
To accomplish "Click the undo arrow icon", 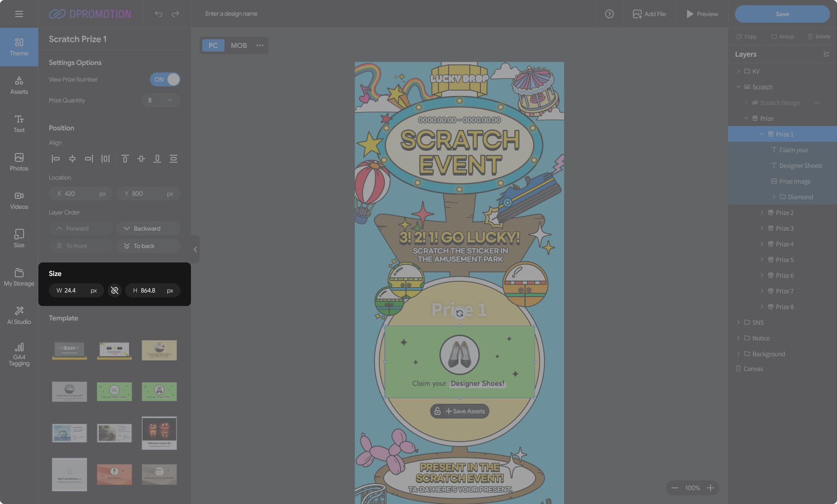I will coord(158,14).
